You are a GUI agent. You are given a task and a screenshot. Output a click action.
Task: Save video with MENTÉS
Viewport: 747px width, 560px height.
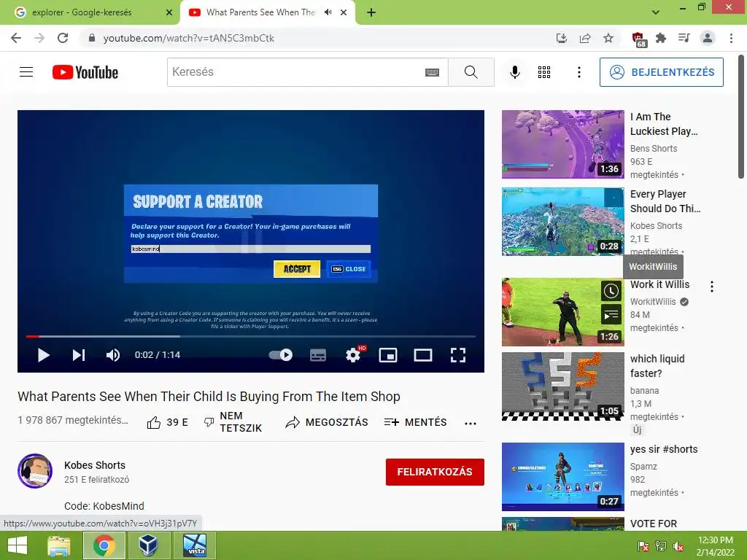pyautogui.click(x=415, y=422)
